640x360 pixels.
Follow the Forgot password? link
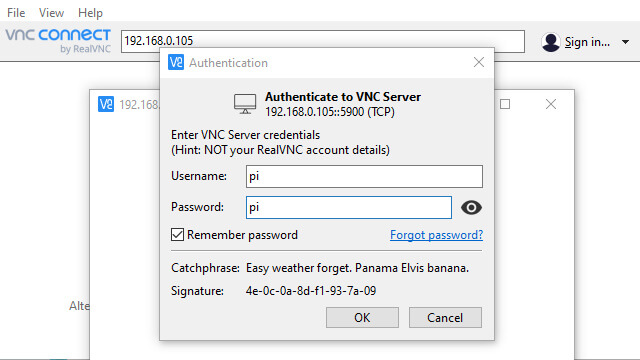coord(436,235)
